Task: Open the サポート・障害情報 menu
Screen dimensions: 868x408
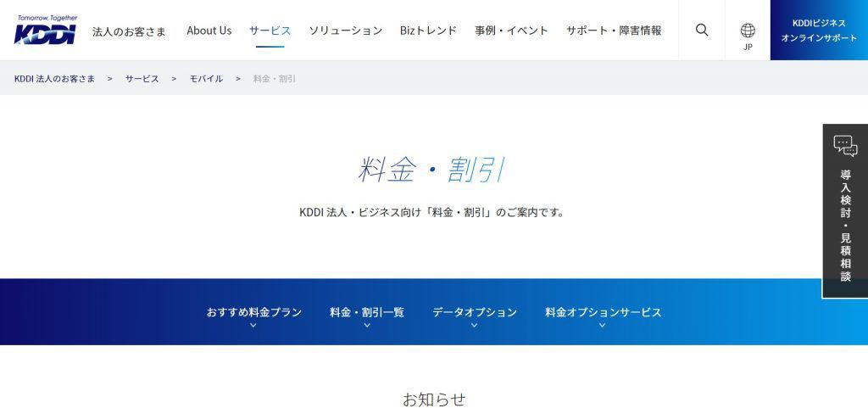Action: [614, 31]
